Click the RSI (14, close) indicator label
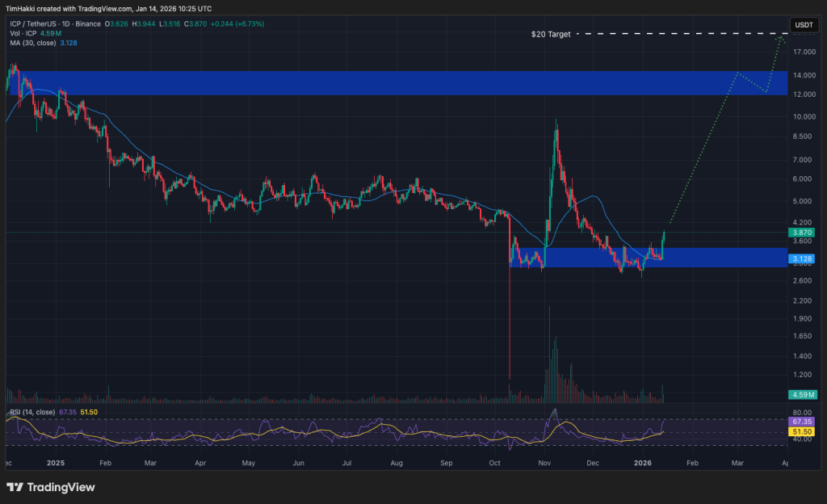 [x=34, y=410]
